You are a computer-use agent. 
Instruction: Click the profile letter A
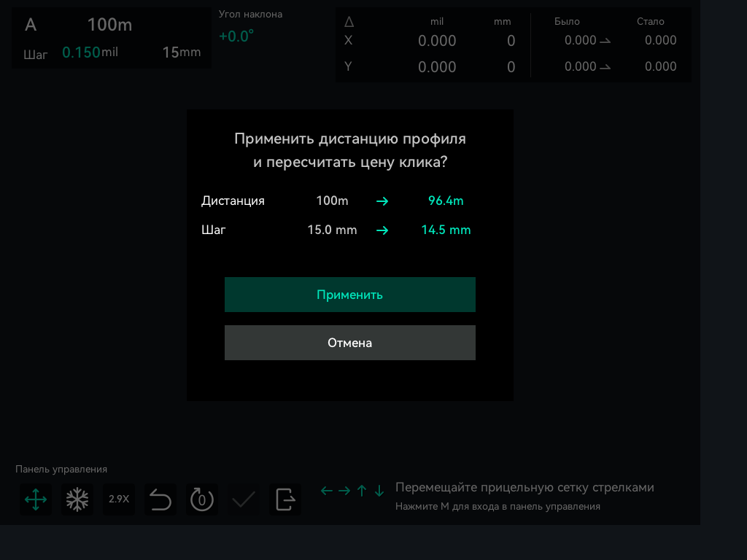[31, 25]
